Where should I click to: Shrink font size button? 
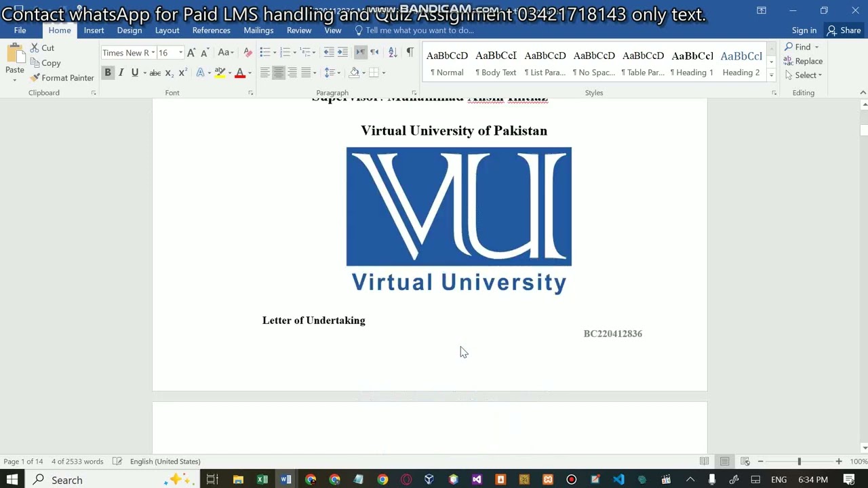click(x=204, y=53)
